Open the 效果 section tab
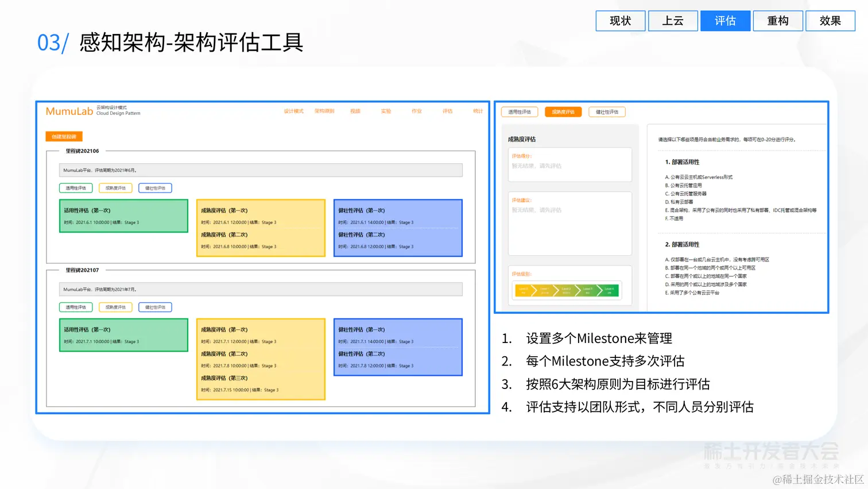This screenshot has width=868, height=489. (830, 21)
